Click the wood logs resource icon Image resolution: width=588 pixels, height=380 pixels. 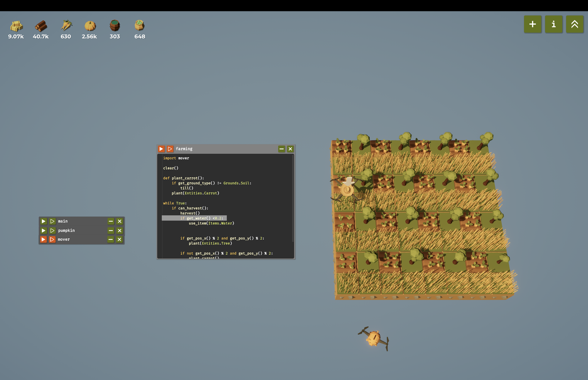[41, 26]
